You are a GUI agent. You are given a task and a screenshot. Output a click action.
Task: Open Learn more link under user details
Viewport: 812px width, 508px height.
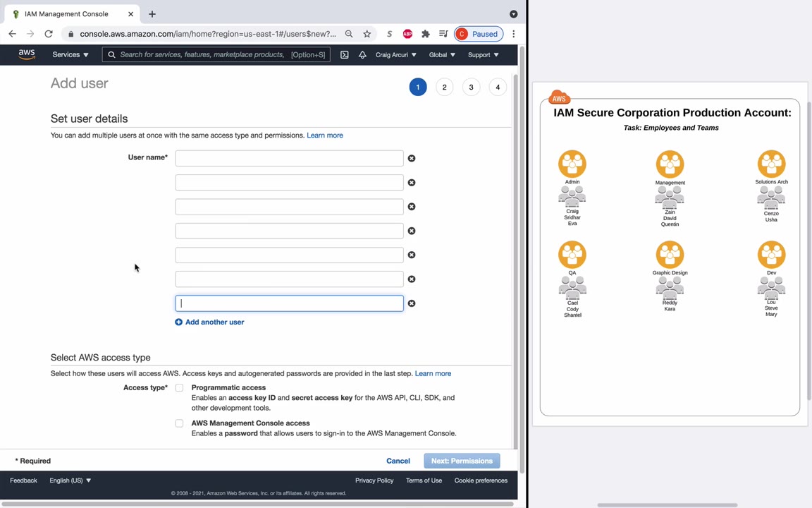tap(325, 135)
